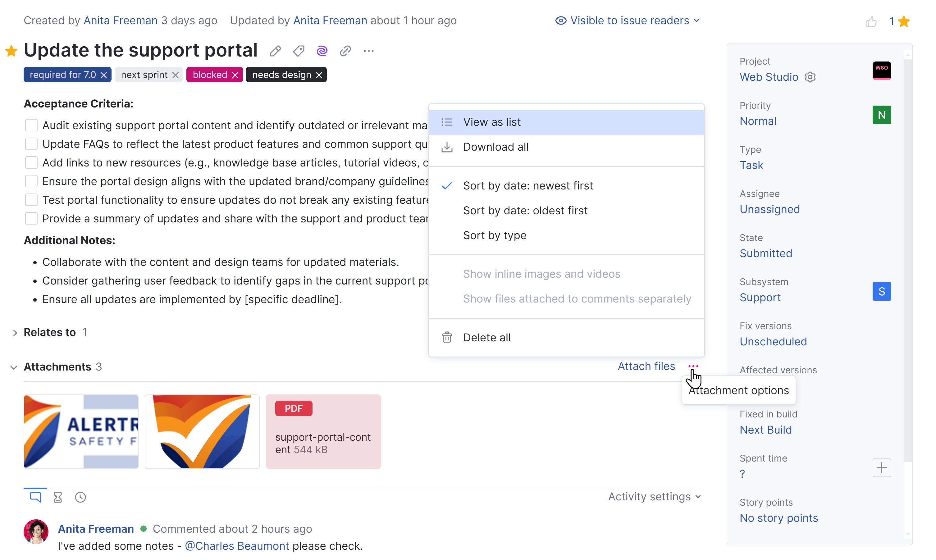The height and width of the screenshot is (560, 936).
Task: Open the Web Studio project settings gear
Action: point(810,77)
